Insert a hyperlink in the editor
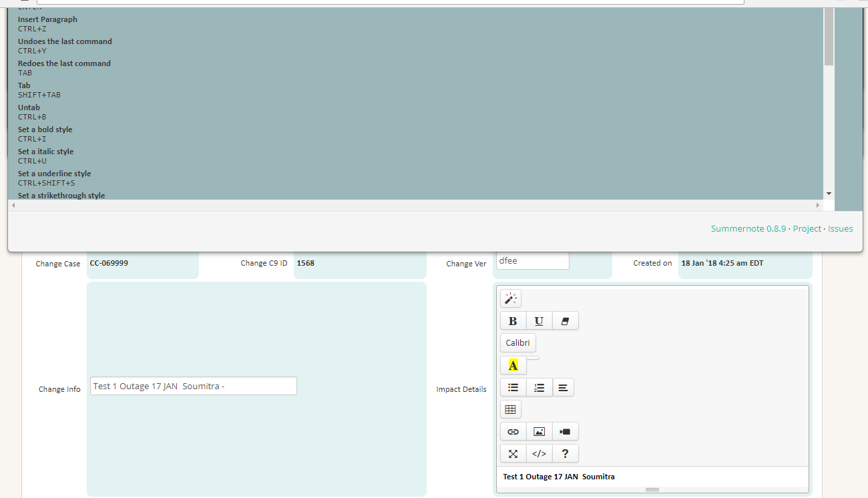Screen dimensions: 868x498 pos(513,431)
